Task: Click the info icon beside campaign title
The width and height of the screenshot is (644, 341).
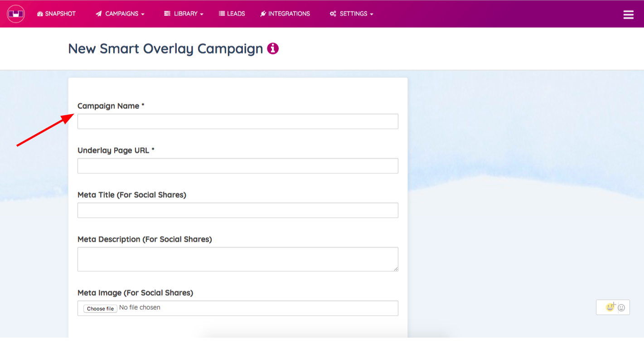Action: (x=273, y=49)
